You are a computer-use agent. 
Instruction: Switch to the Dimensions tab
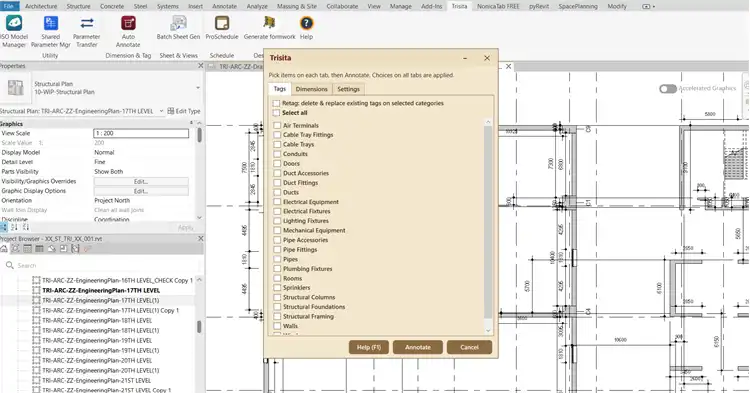pyautogui.click(x=311, y=89)
